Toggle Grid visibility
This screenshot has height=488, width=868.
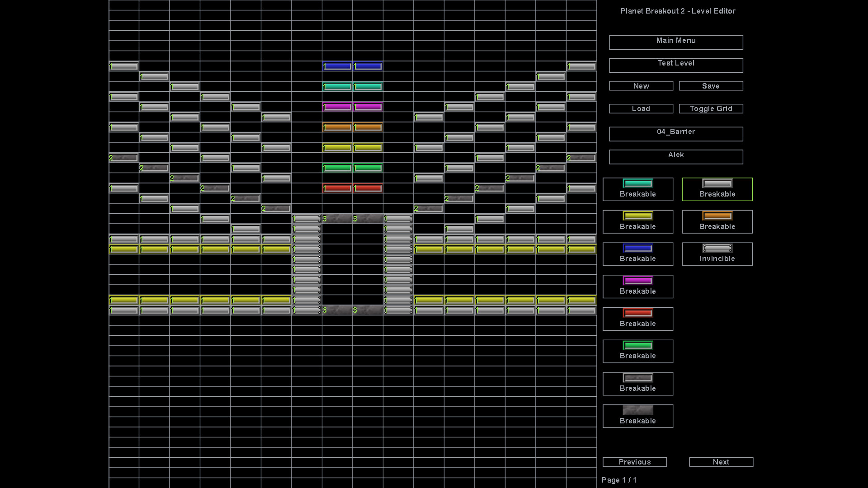pos(711,108)
